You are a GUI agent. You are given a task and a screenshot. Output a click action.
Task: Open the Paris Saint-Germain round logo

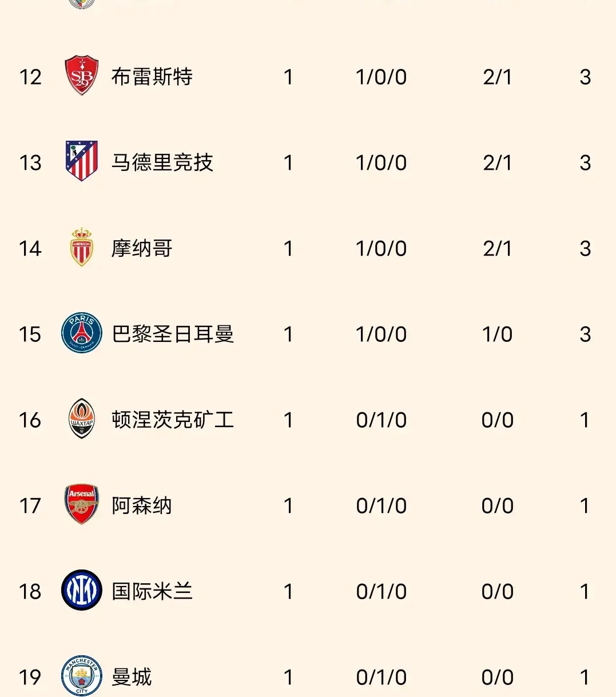pos(82,333)
